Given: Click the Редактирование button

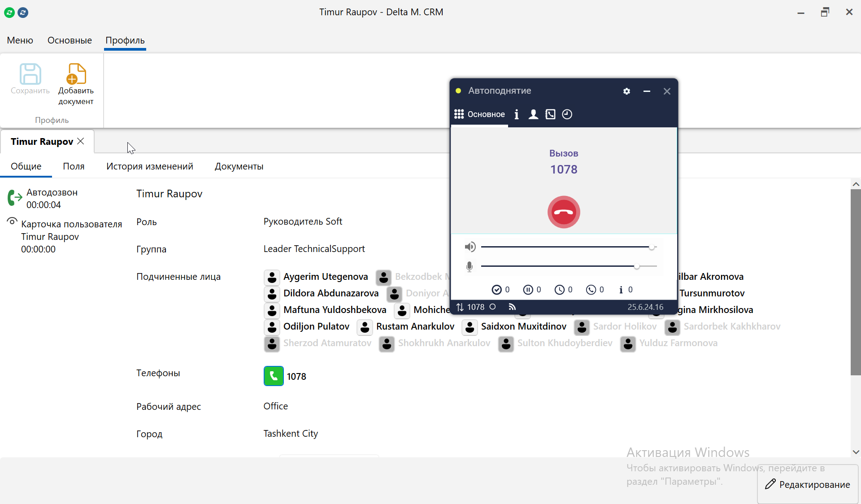Looking at the screenshot, I should (x=808, y=484).
